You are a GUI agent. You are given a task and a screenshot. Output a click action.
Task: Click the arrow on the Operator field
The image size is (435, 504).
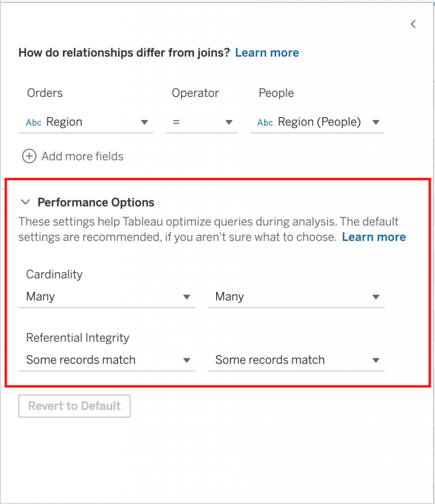pyautogui.click(x=229, y=123)
